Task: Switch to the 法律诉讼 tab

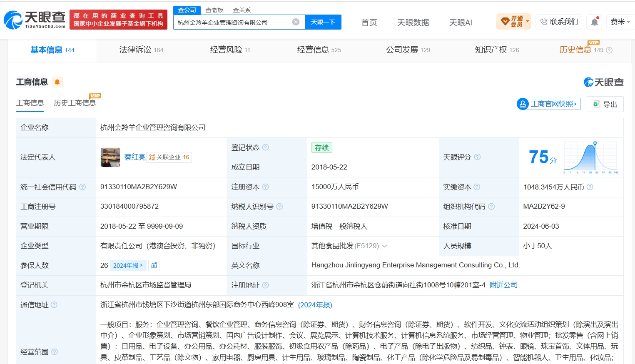Action: [141, 50]
